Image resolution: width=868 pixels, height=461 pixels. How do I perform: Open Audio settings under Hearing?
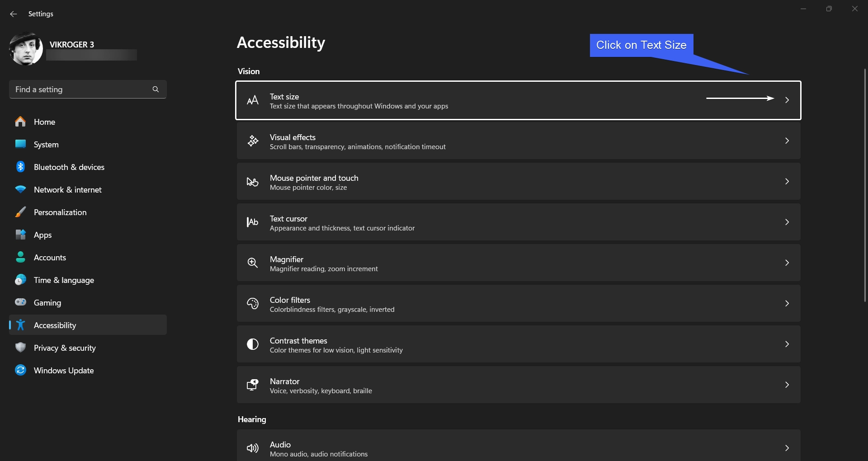[x=519, y=445]
